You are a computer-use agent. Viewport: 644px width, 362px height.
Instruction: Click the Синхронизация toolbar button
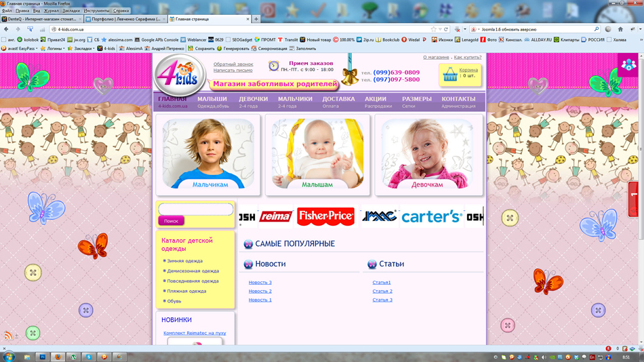pos(269,49)
